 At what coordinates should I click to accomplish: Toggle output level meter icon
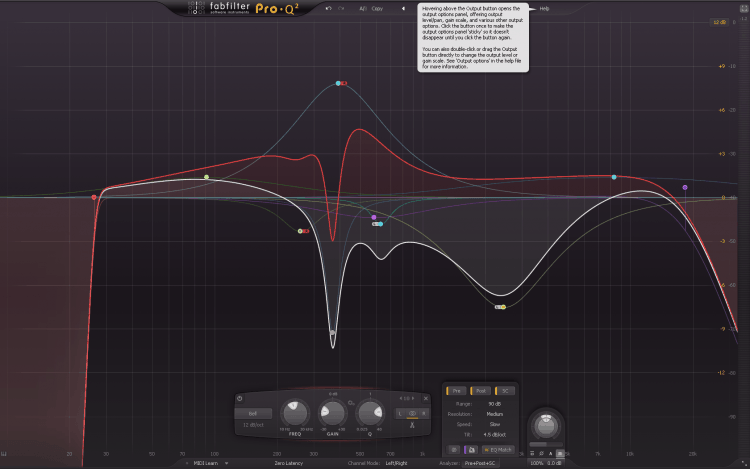click(560, 453)
